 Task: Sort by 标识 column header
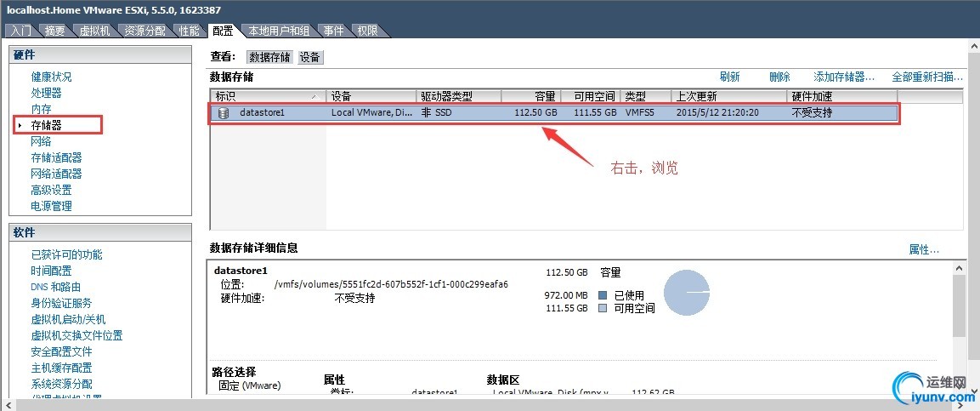pos(269,96)
